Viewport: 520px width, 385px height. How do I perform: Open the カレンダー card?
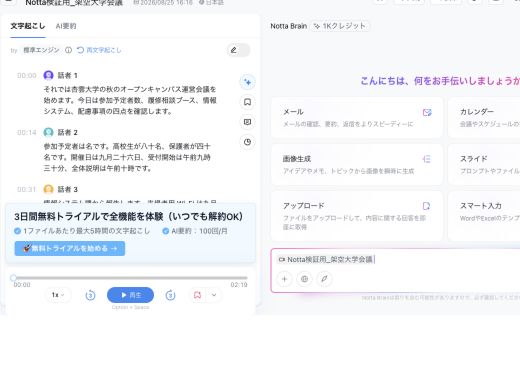[484, 117]
